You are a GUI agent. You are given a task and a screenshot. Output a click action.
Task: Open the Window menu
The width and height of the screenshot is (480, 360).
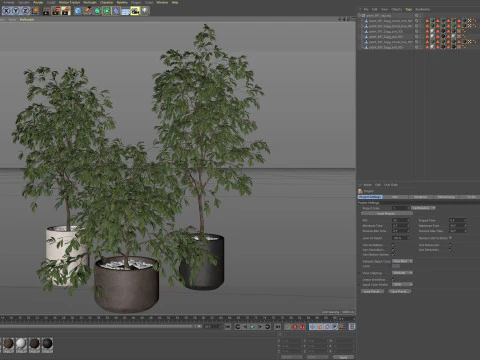click(x=162, y=2)
